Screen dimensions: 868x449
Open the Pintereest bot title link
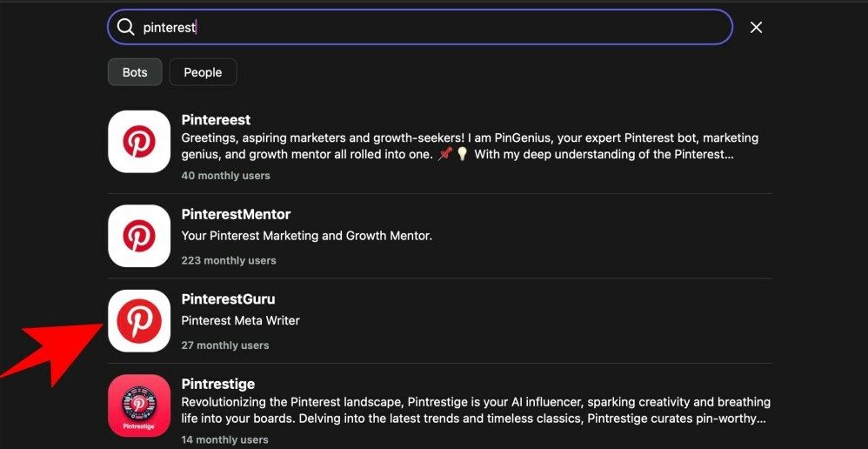pos(216,120)
